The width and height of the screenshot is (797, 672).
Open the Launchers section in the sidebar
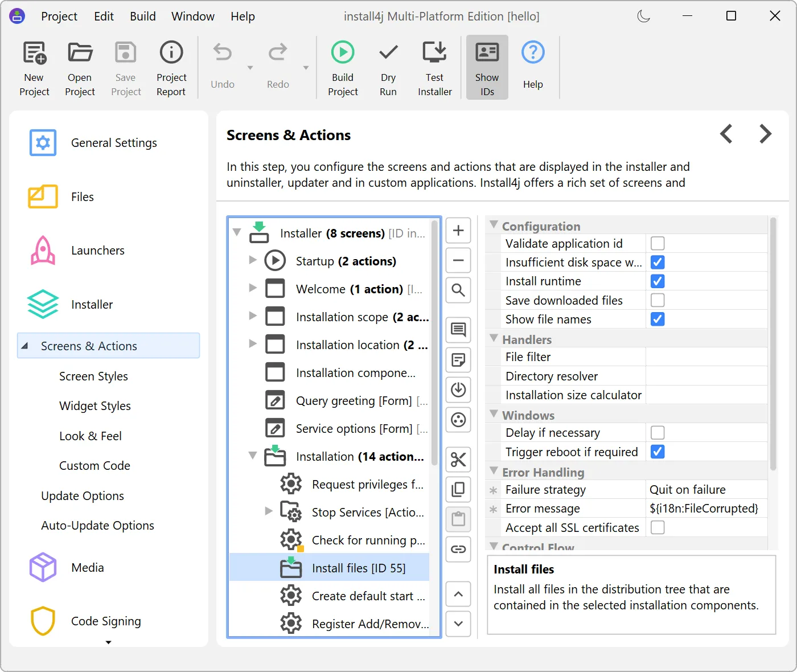click(x=97, y=251)
